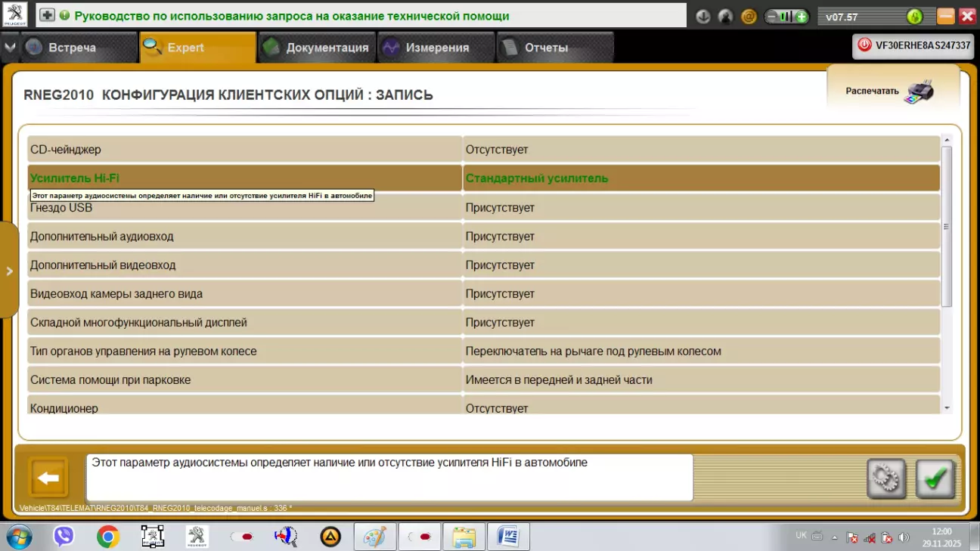Open the Документация tab
The image size is (980, 551).
tap(317, 48)
